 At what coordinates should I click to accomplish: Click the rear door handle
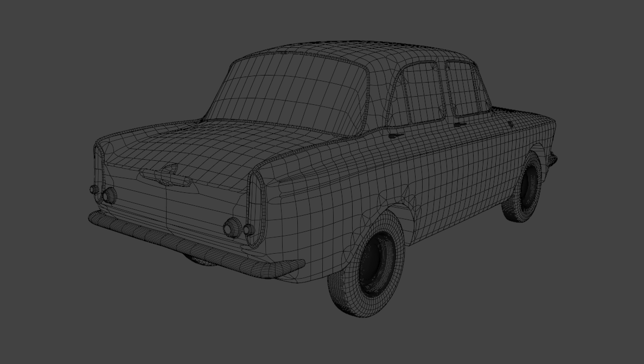pos(396,134)
